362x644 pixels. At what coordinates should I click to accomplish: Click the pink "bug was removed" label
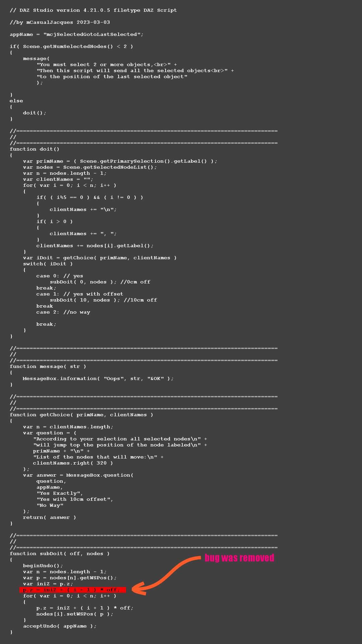pyautogui.click(x=239, y=558)
